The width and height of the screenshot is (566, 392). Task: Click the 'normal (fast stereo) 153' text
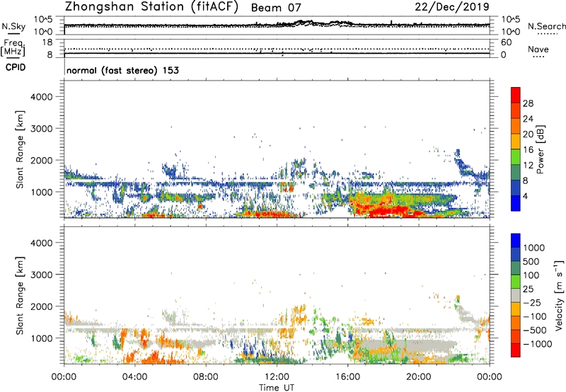point(122,70)
